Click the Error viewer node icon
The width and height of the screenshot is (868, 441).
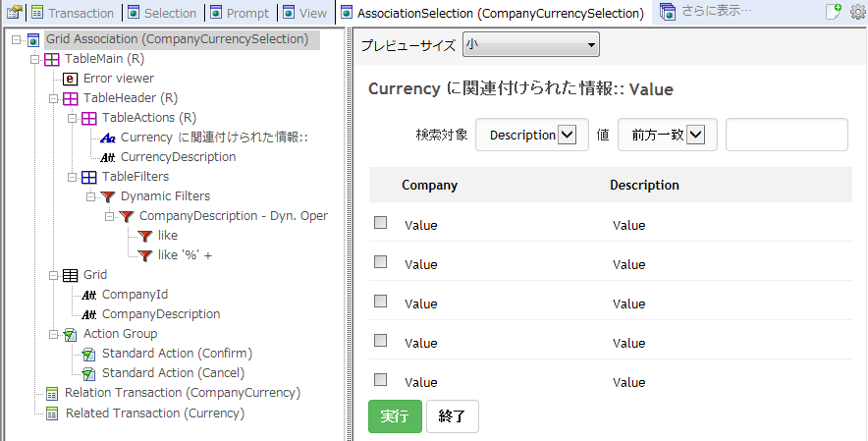(x=71, y=79)
